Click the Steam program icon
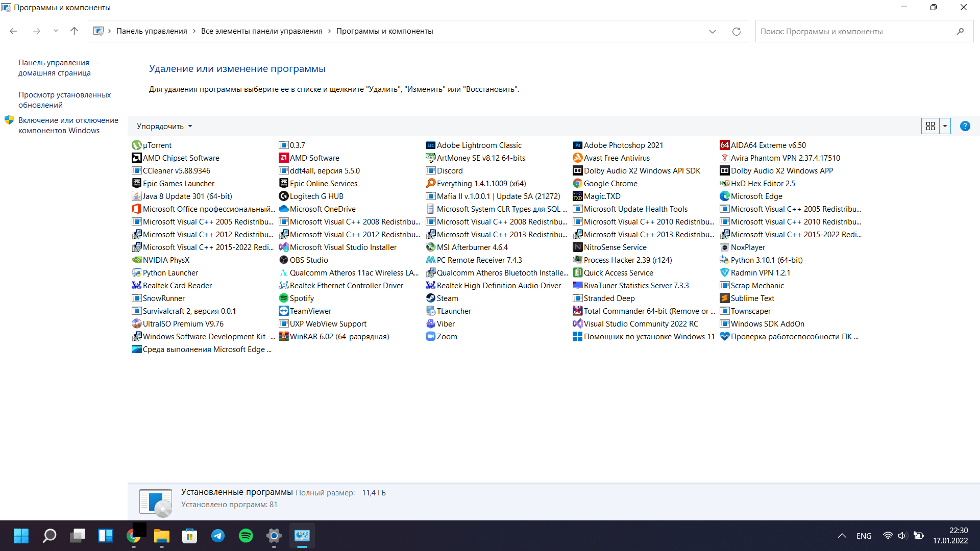The width and height of the screenshot is (980, 551). [x=430, y=298]
